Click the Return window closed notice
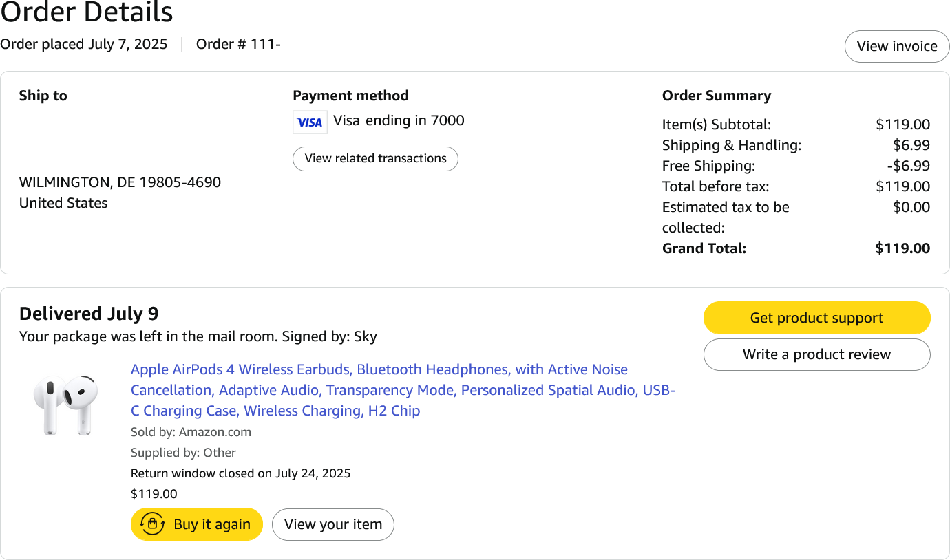The image size is (950, 560). click(240, 473)
